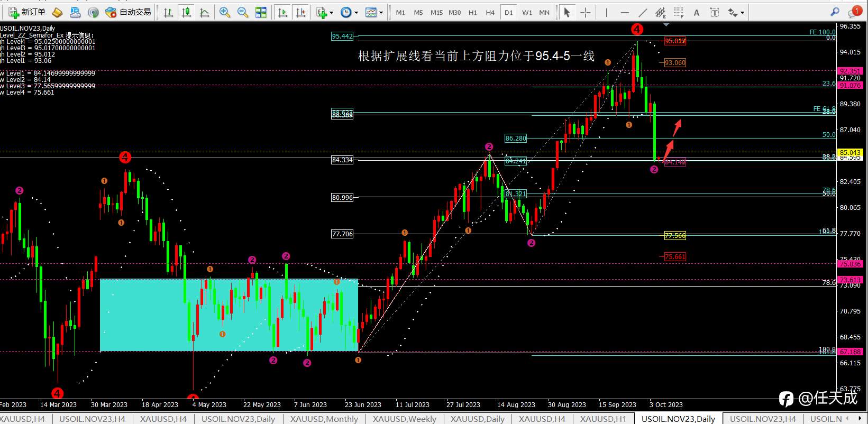Select the MN monthly timeframe
Viewport: 868px width, 424px height.
point(544,12)
